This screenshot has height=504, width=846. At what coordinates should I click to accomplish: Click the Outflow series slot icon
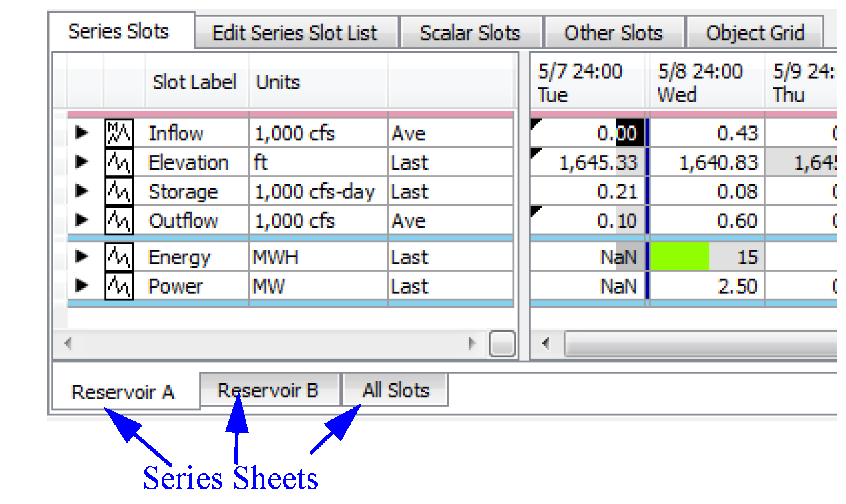[x=119, y=221]
